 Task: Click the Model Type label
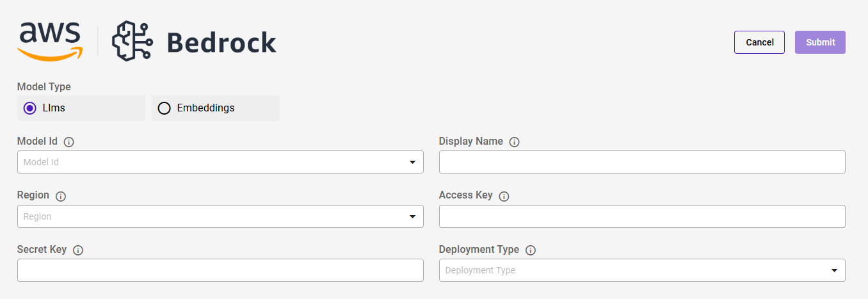point(44,86)
